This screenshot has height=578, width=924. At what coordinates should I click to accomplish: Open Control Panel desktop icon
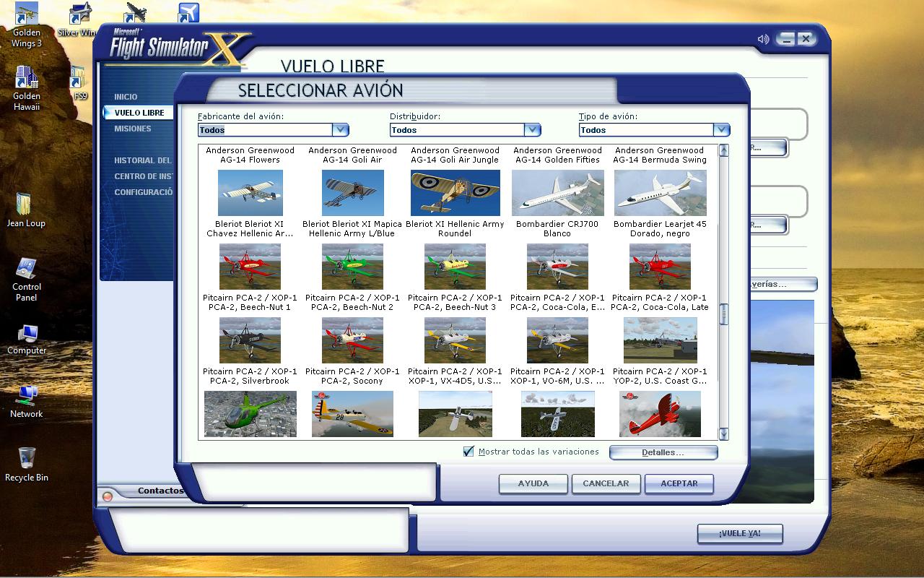(27, 280)
